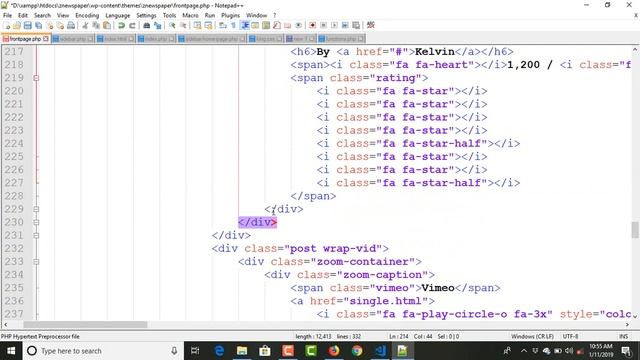Click the fold marker at line 230
This screenshot has height=360, width=640.
tap(36, 222)
